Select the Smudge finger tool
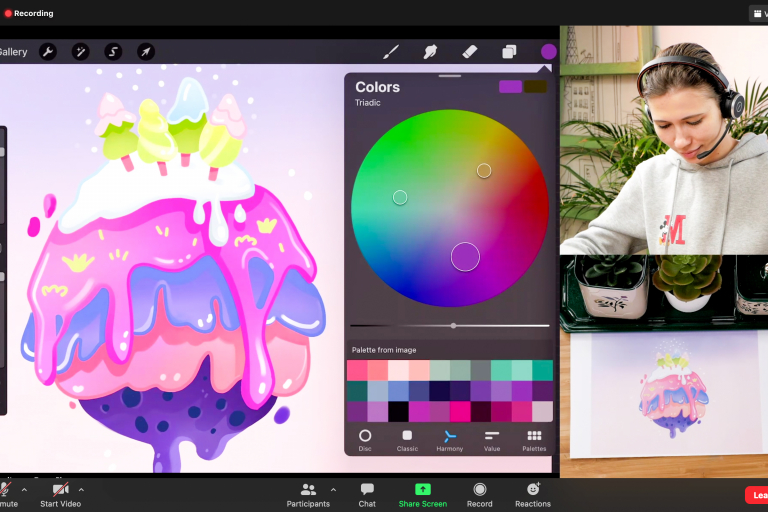The height and width of the screenshot is (512, 768). point(430,51)
